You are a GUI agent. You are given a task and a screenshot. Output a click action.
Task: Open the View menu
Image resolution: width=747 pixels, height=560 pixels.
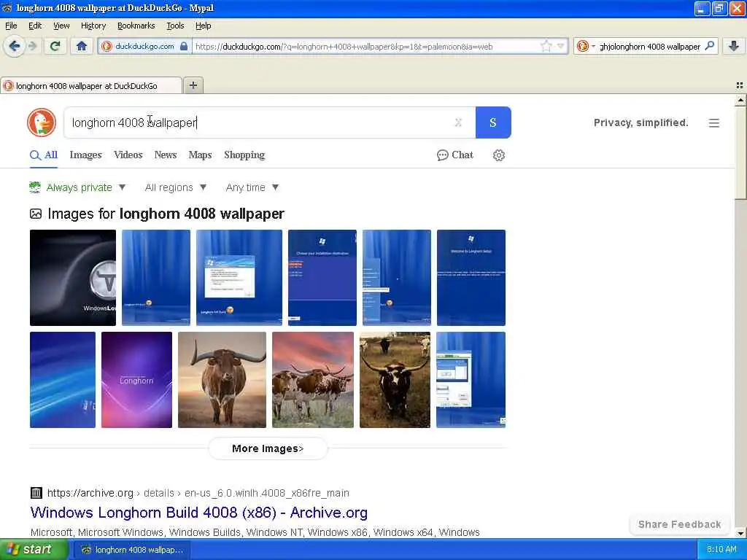point(61,26)
